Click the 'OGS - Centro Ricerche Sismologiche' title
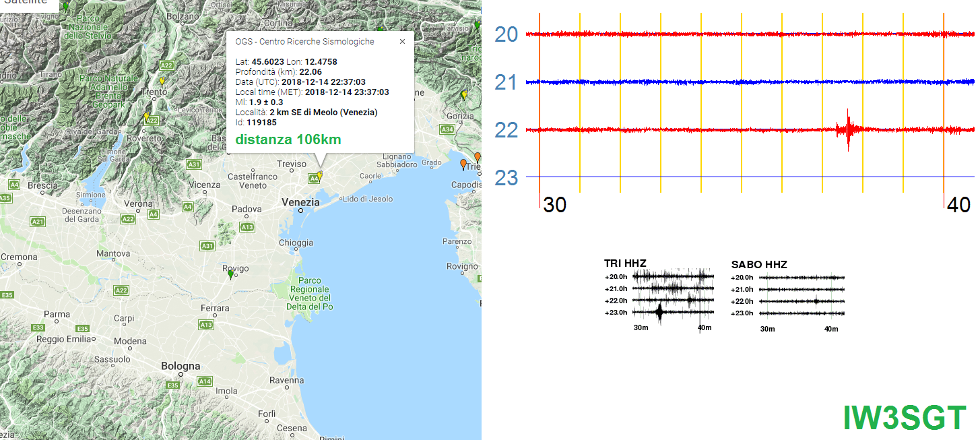Screen dimensions: 980x440 305,41
